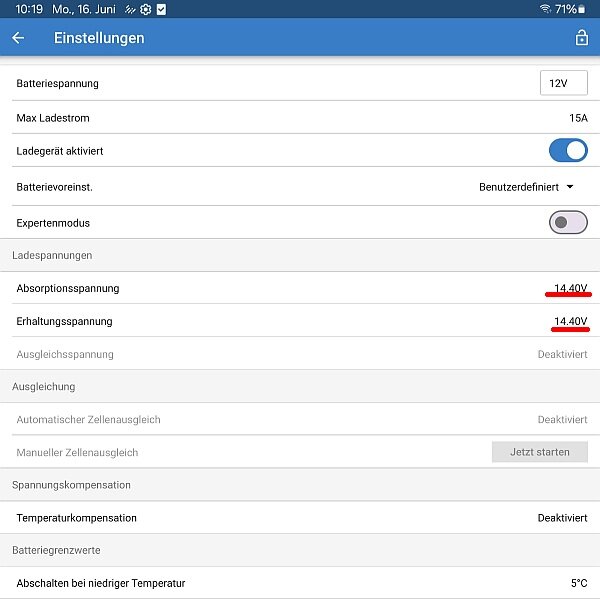
Task: Expand the Benutzerdefiniert battery preset dropdown
Action: [526, 187]
